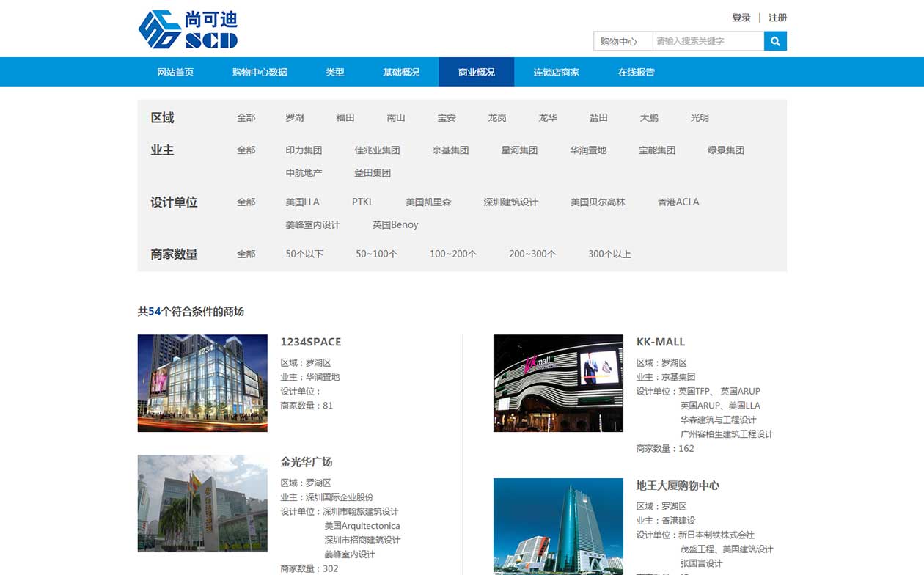
Task: Filter merchant count 50~100个
Action: point(377,254)
